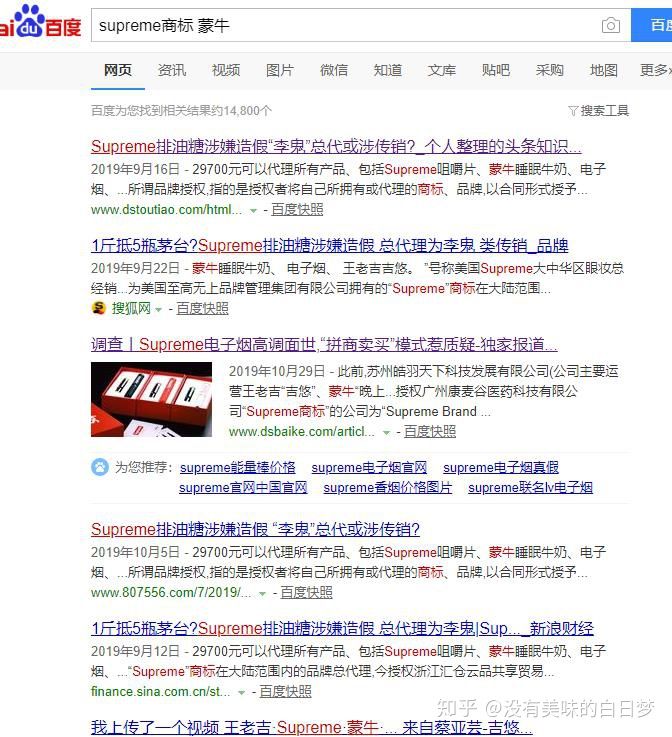Open result 我上传了一个视频 王老吉·Supreme·蒙牛
Image resolution: width=672 pixels, height=737 pixels.
pyautogui.click(x=312, y=728)
